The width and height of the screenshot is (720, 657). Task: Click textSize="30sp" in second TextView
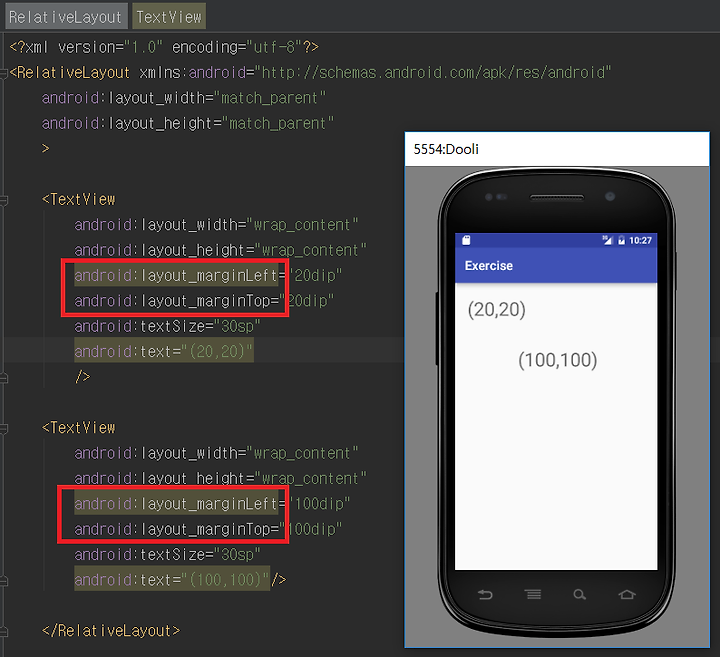(167, 555)
